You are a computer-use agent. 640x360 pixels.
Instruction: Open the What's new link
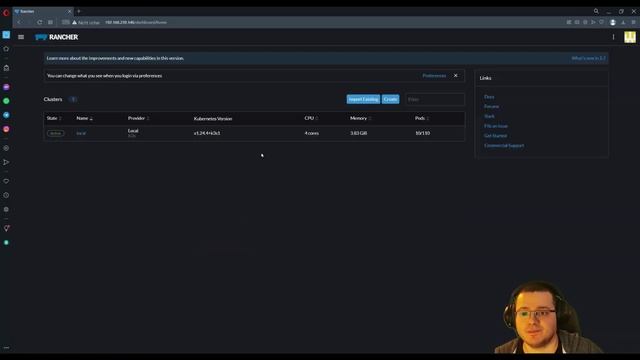pos(588,58)
